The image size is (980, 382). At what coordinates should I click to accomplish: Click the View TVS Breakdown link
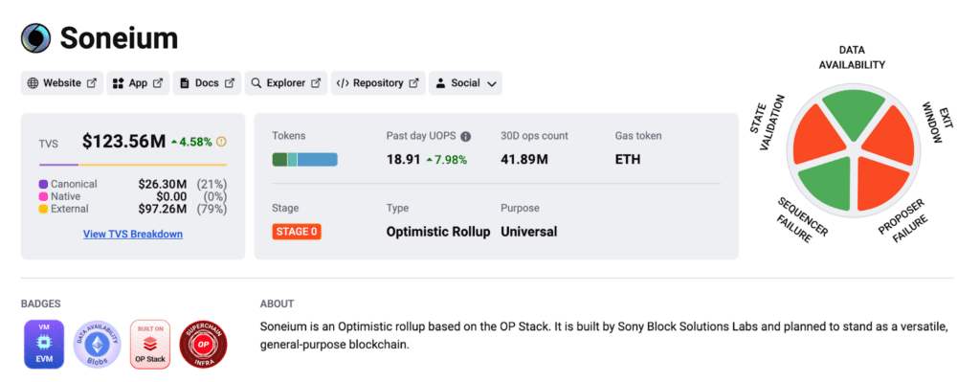tap(133, 235)
